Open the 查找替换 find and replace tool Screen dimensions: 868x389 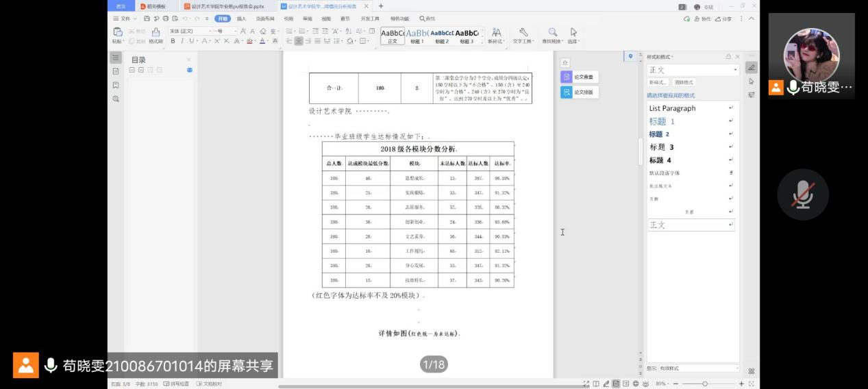[552, 36]
